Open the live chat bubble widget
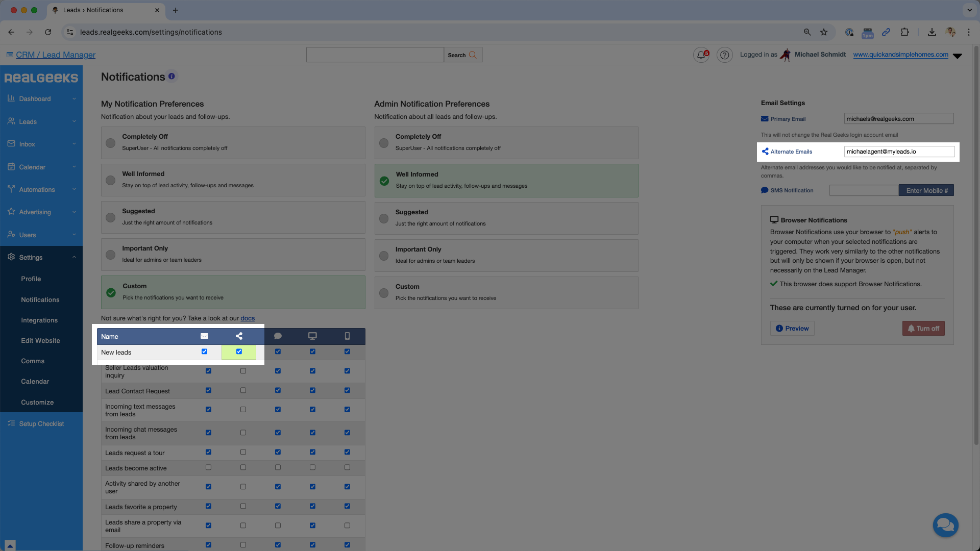This screenshot has height=551, width=980. pos(945,525)
